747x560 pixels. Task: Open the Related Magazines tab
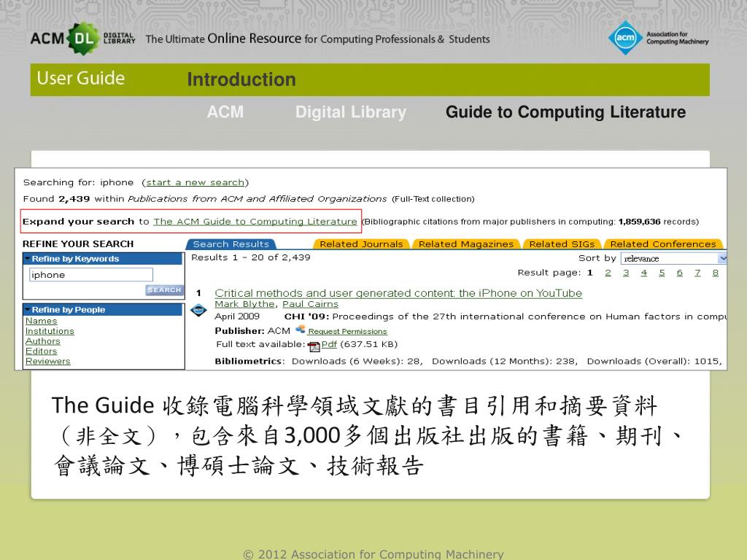pos(466,244)
